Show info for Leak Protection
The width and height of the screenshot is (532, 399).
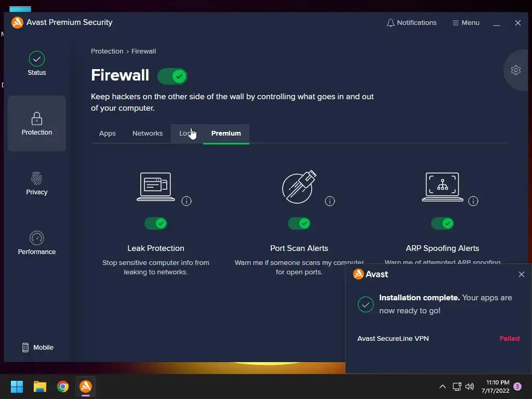tap(187, 201)
